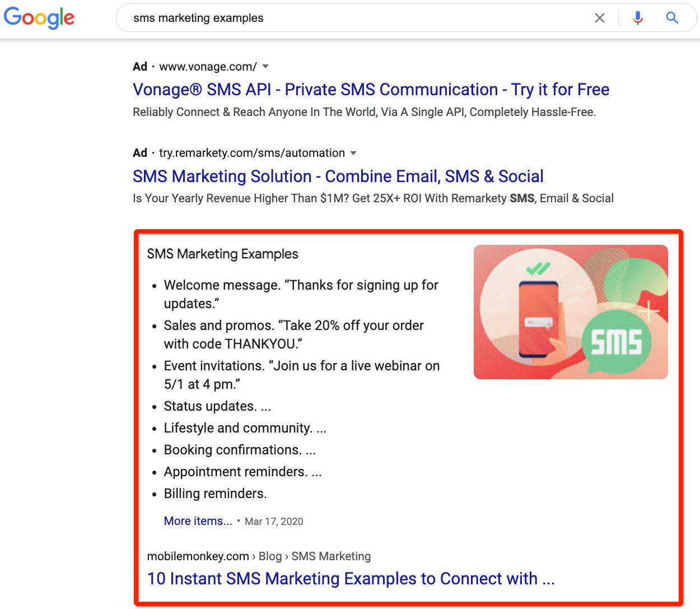The height and width of the screenshot is (609, 700).
Task: Expand dropdown arrow next to try.remarkety.com URL
Action: click(x=353, y=153)
